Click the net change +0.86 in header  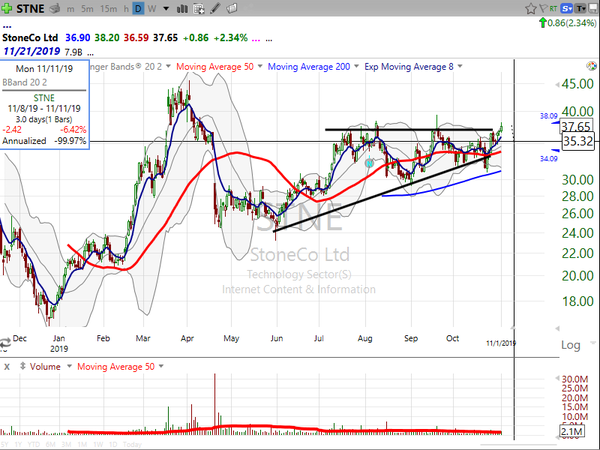[x=196, y=38]
